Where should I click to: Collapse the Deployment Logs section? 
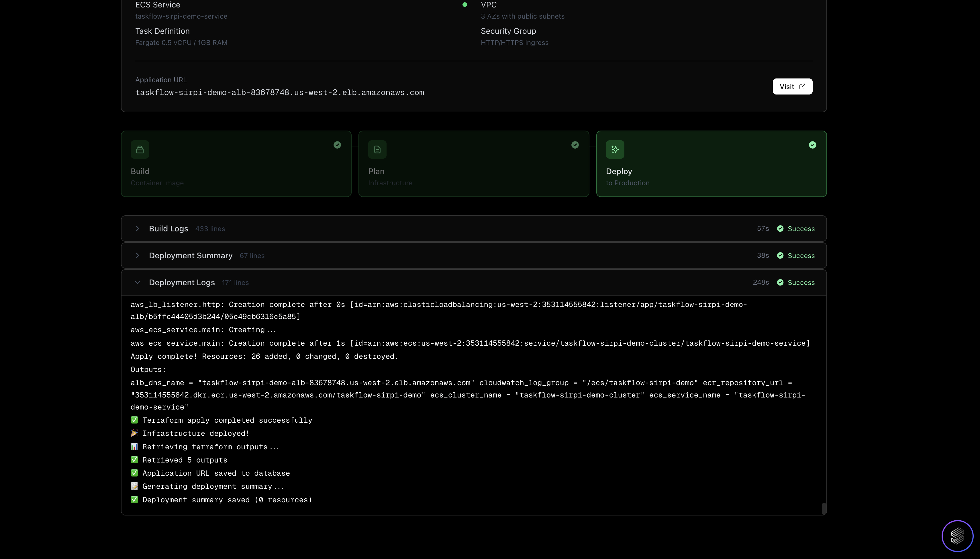coord(137,282)
